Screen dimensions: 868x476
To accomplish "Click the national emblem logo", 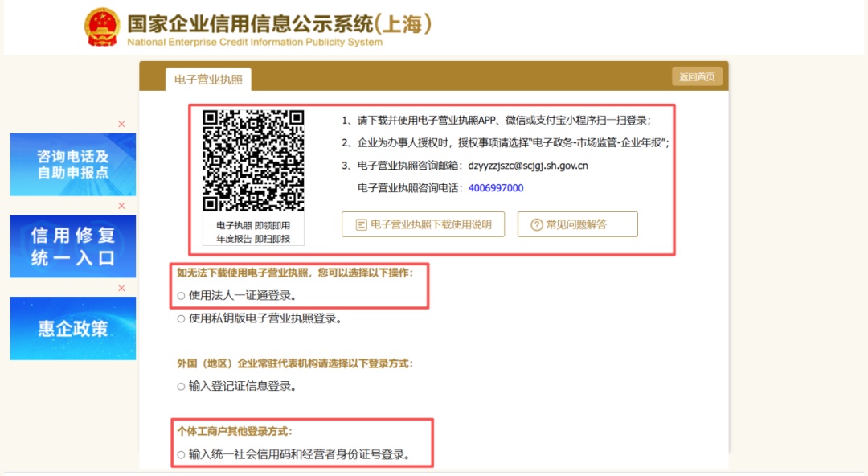I will 102,27.
